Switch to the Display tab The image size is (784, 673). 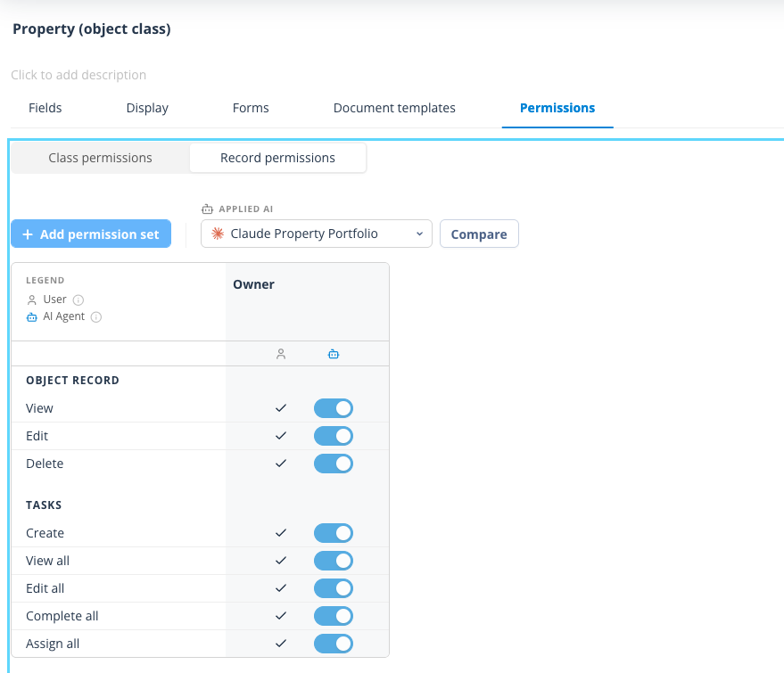coord(147,108)
